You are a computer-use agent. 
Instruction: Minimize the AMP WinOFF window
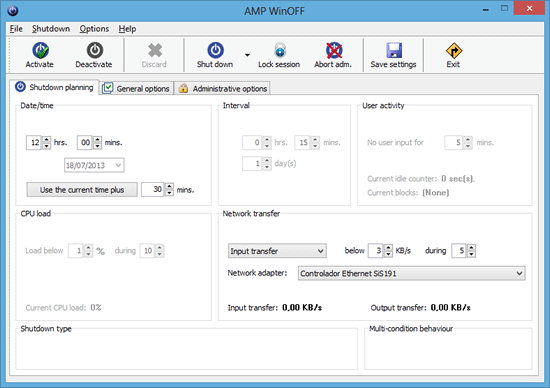(485, 9)
